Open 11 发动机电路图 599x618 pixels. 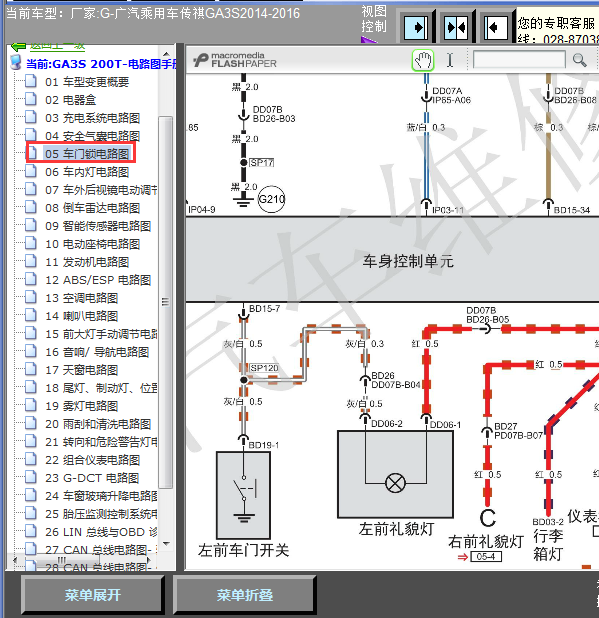[87, 262]
